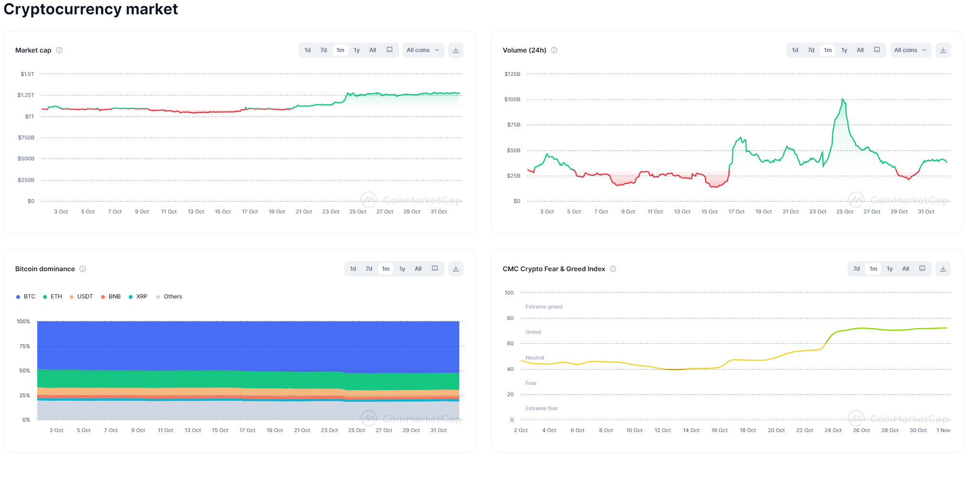Click the volume peak near 25 Oct
This screenshot has width=980, height=477.
(x=843, y=99)
